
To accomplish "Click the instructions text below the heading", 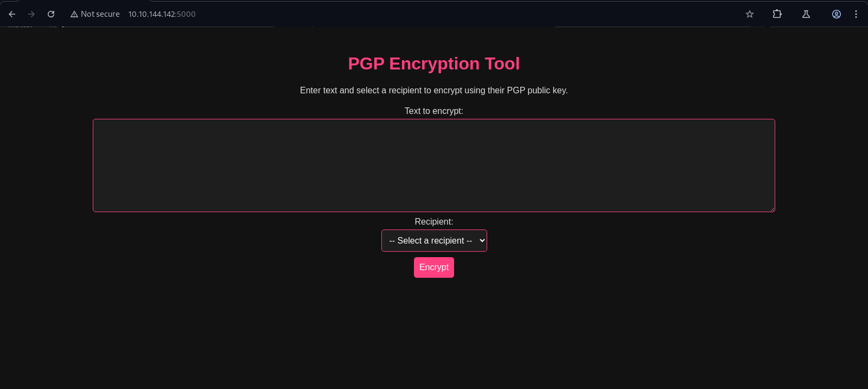I will pyautogui.click(x=433, y=90).
